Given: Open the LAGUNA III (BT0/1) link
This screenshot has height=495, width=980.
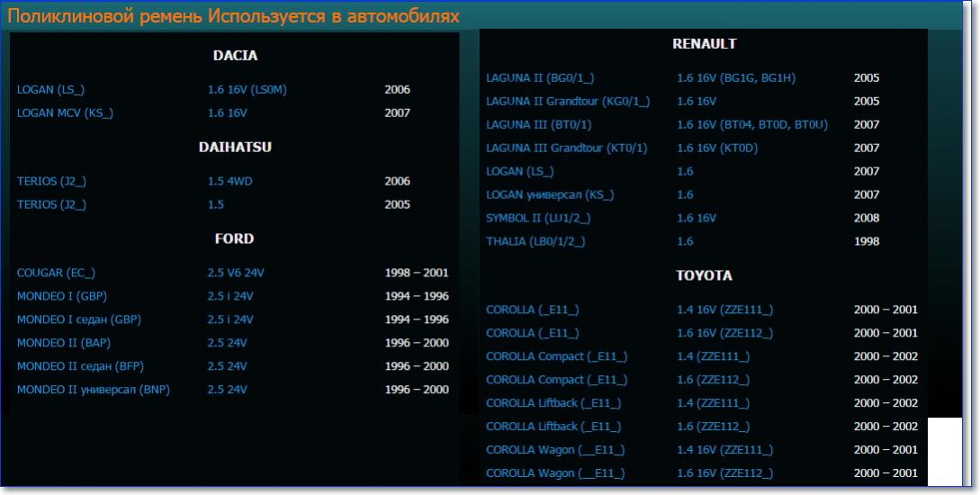Looking at the screenshot, I should tap(539, 124).
